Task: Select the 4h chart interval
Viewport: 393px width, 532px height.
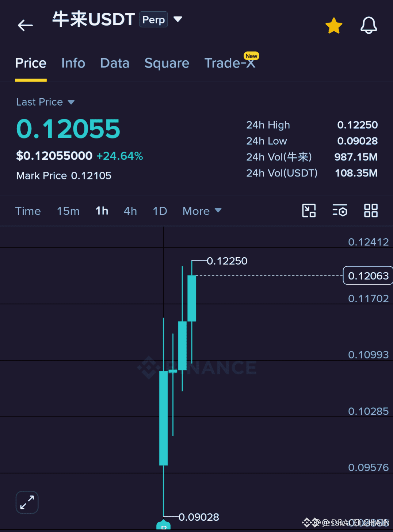Action: click(130, 211)
